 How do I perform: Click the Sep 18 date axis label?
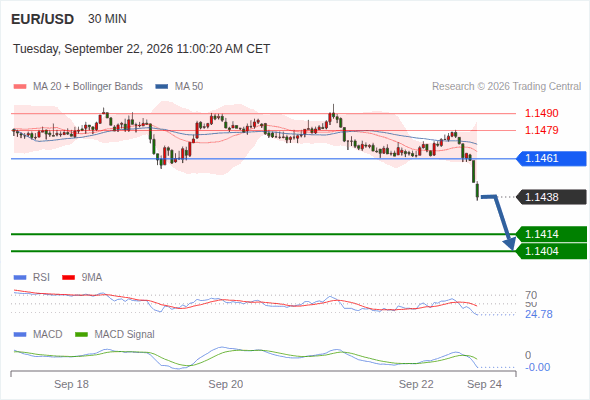click(71, 384)
